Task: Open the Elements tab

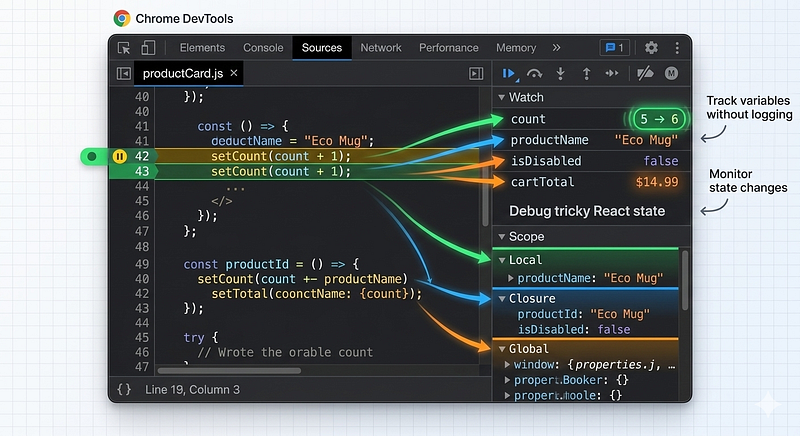Action: pyautogui.click(x=202, y=48)
